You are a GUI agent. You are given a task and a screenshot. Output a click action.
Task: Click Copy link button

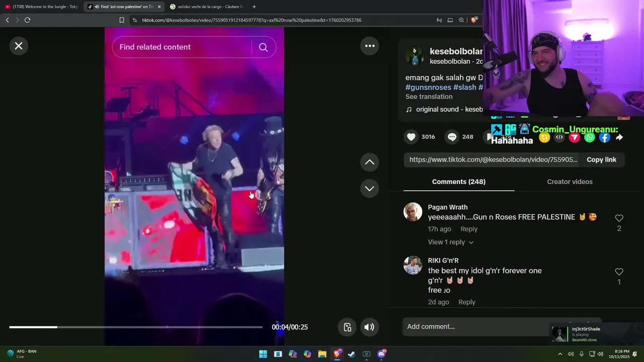[x=601, y=160]
